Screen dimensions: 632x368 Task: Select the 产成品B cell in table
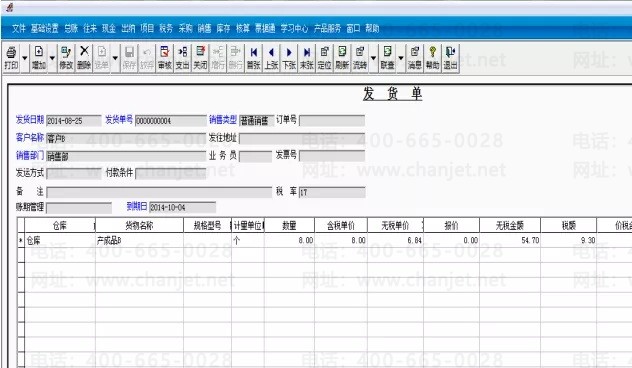pos(139,241)
